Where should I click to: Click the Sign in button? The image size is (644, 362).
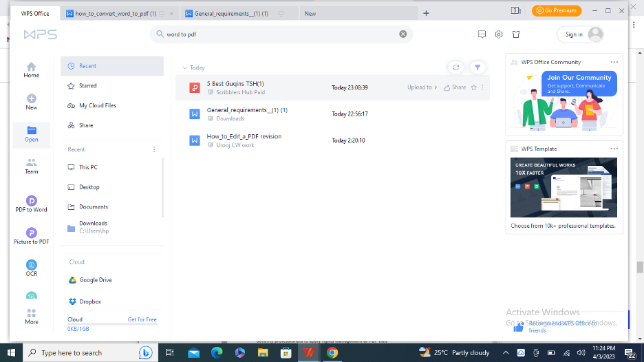pos(580,34)
